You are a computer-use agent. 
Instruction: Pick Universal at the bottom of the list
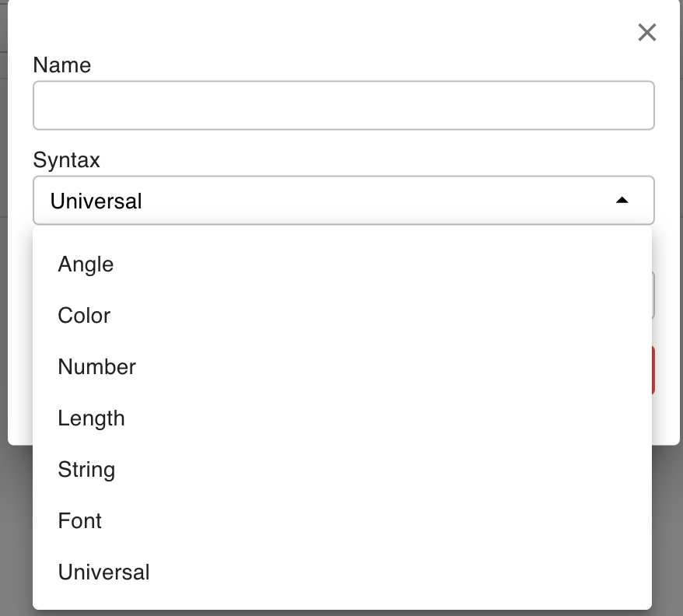coord(103,572)
